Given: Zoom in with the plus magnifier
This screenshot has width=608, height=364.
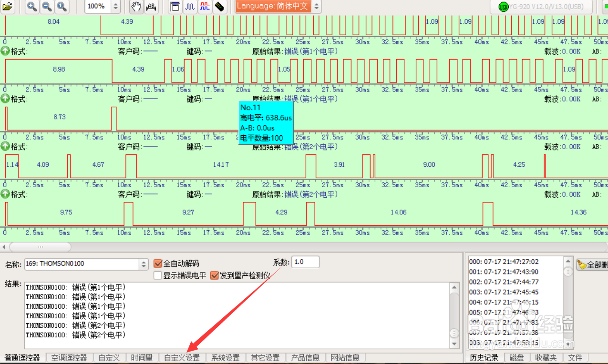Looking at the screenshot, I should coord(32,6).
